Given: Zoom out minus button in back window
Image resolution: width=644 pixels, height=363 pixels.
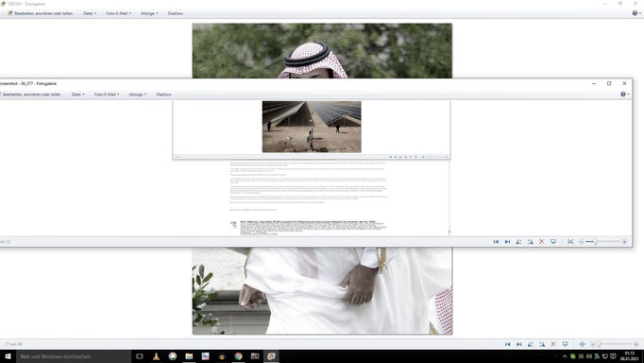Looking at the screenshot, I should (x=593, y=344).
